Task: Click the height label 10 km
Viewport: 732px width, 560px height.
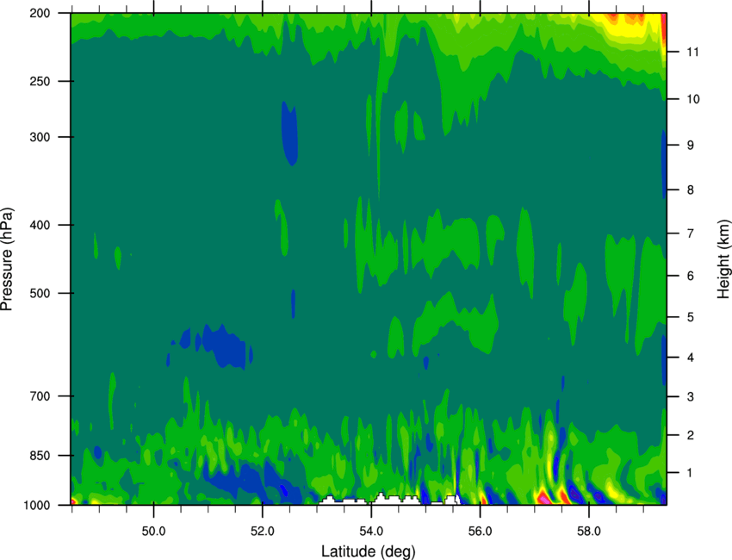Action: pyautogui.click(x=693, y=99)
